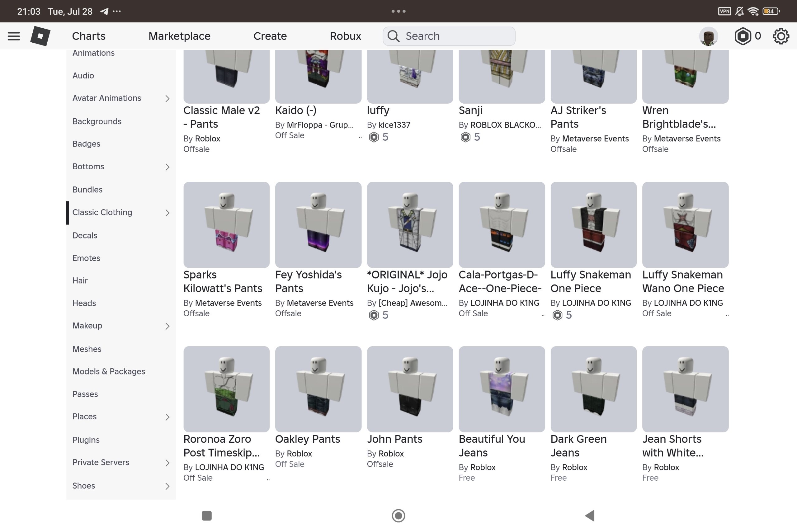Screen dimensions: 797x532
Task: Open Beautiful You Jeans thumbnail
Action: tap(502, 389)
